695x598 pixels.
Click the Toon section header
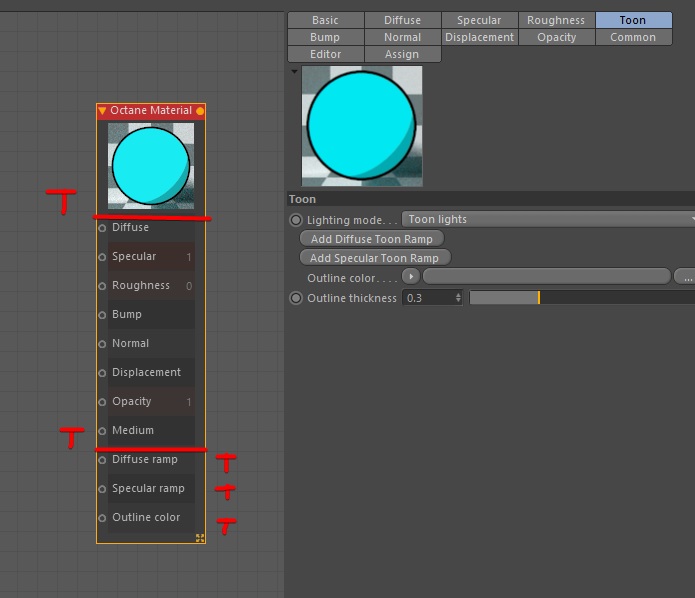point(491,199)
